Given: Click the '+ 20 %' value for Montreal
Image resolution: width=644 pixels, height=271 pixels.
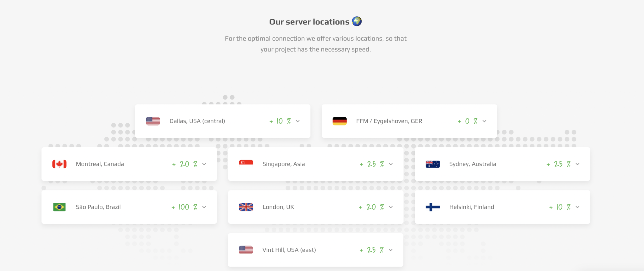Looking at the screenshot, I should pos(185,164).
